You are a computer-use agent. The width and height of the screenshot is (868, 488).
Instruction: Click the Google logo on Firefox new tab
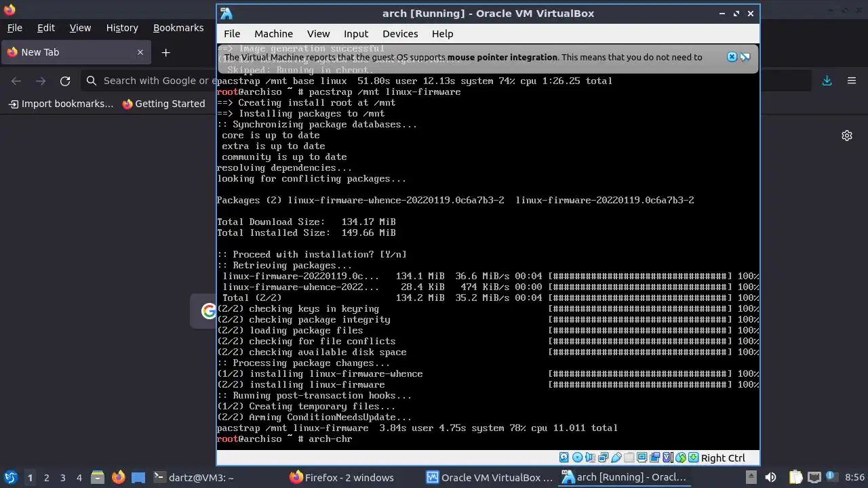208,311
